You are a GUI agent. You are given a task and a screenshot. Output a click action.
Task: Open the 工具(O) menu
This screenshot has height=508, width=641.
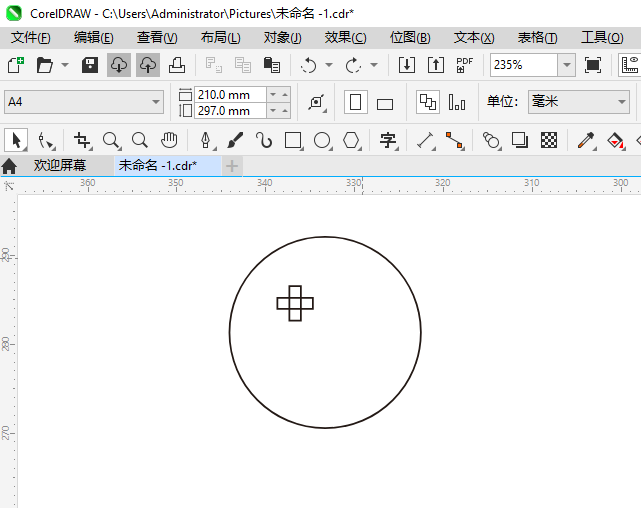(x=602, y=38)
